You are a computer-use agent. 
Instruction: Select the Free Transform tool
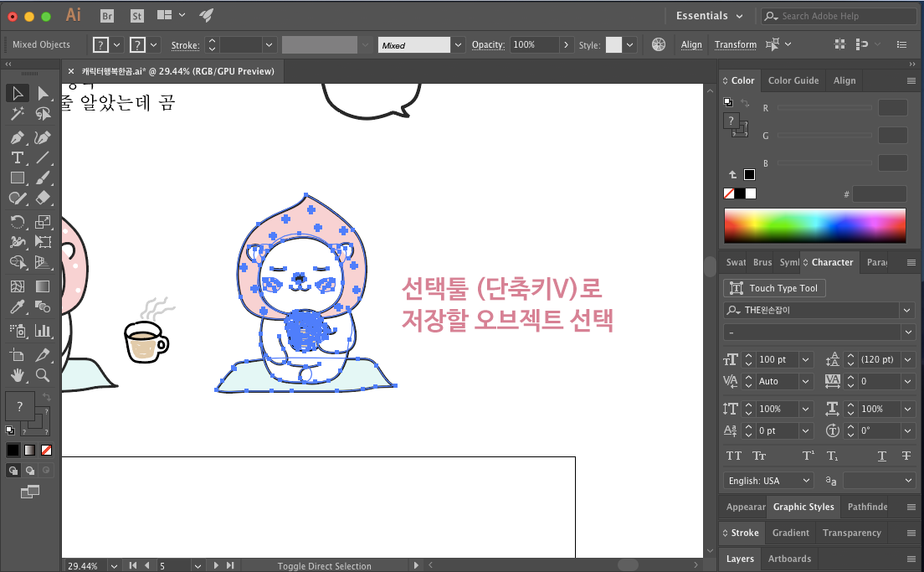(x=43, y=242)
